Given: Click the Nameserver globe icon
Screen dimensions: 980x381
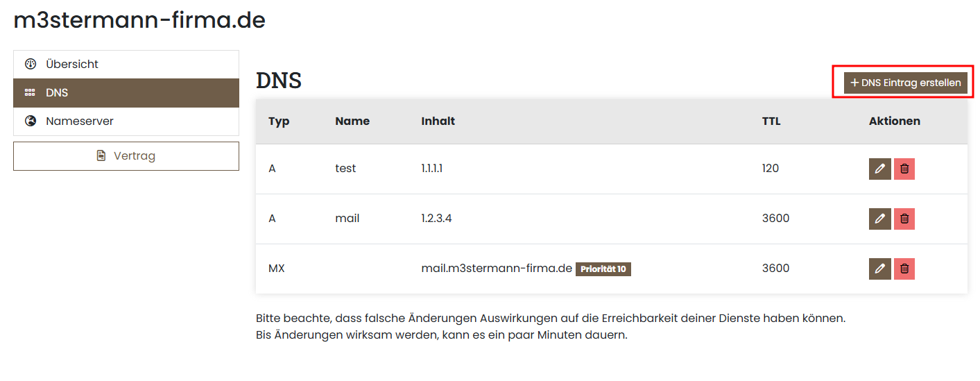Looking at the screenshot, I should coord(30,121).
